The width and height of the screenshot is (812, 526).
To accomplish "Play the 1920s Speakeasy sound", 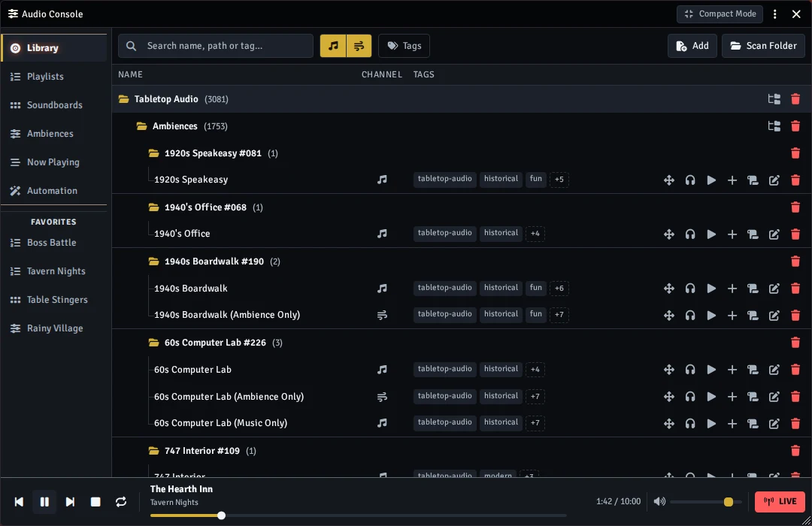I will click(711, 180).
